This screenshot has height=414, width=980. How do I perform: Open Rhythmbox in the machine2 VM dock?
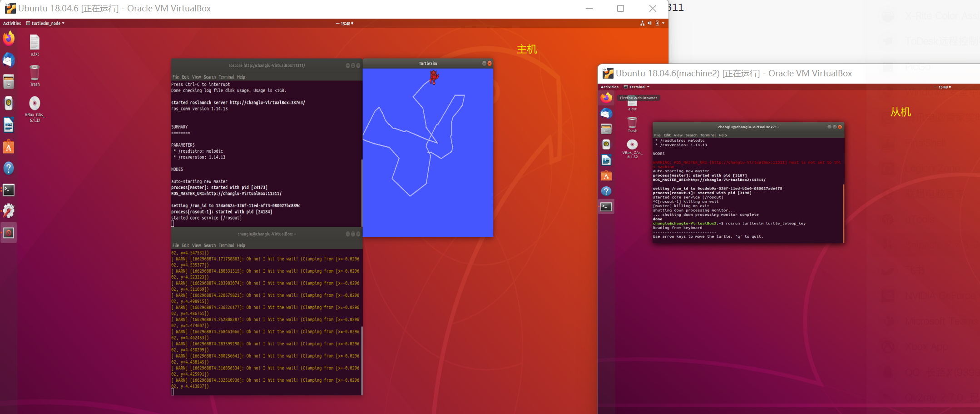pyautogui.click(x=606, y=145)
